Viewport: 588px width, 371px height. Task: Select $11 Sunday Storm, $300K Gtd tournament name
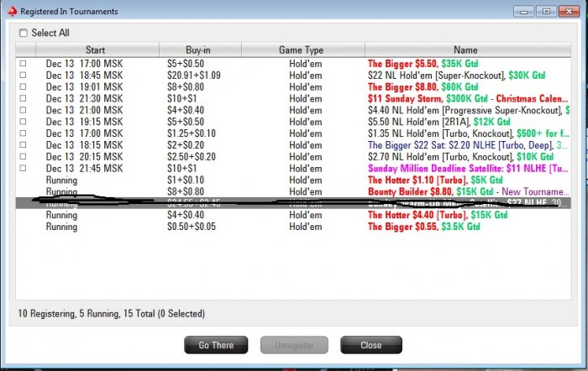468,98
